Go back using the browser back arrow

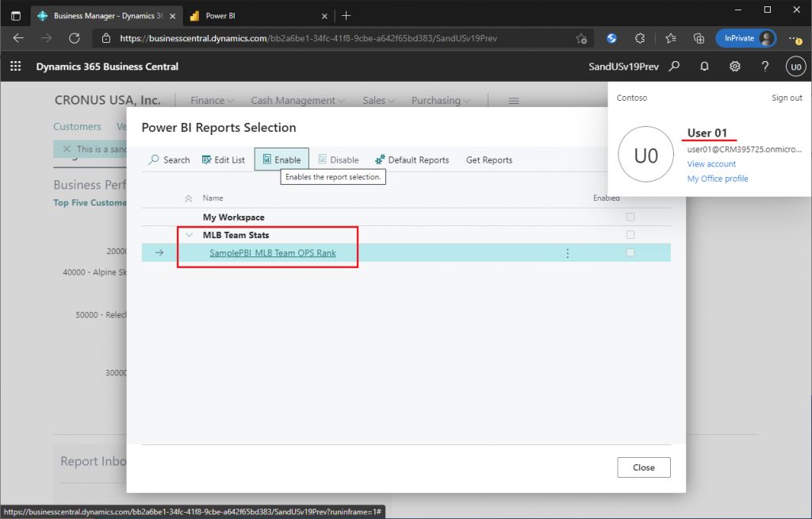[x=18, y=38]
